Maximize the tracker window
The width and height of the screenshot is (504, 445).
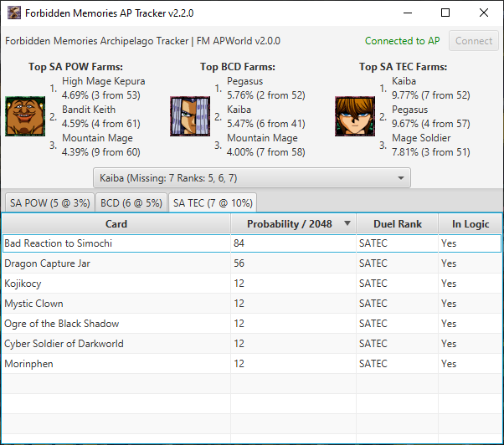click(x=445, y=13)
